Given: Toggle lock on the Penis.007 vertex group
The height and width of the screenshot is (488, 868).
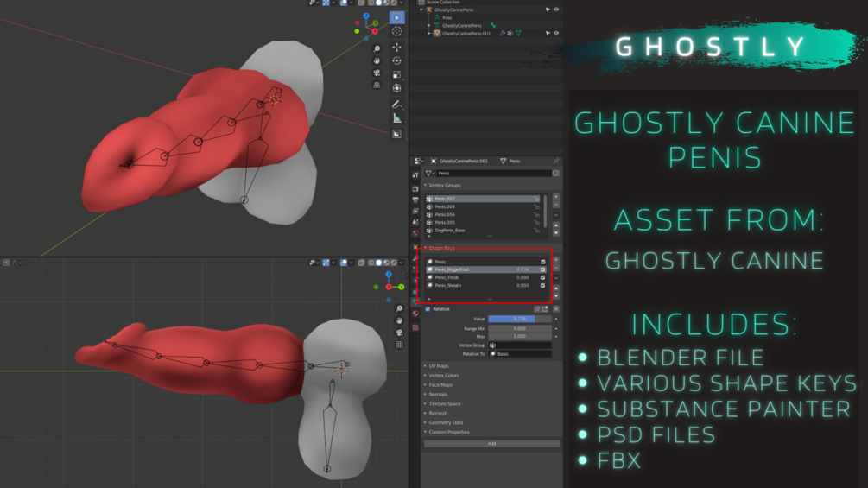Looking at the screenshot, I should pos(536,199).
